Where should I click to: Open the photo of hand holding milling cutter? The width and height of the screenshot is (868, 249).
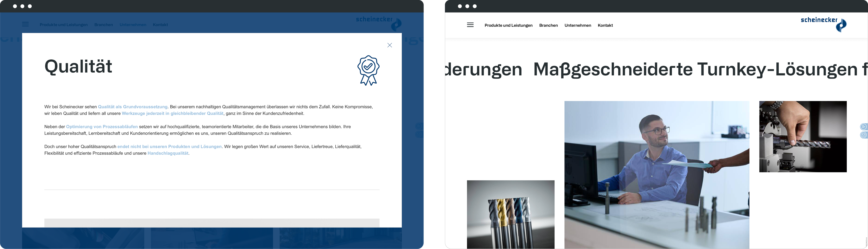[x=803, y=137]
